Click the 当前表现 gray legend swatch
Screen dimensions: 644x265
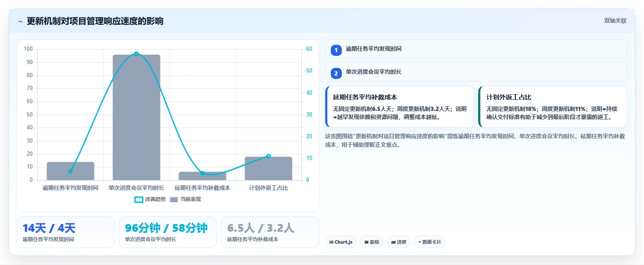(174, 200)
